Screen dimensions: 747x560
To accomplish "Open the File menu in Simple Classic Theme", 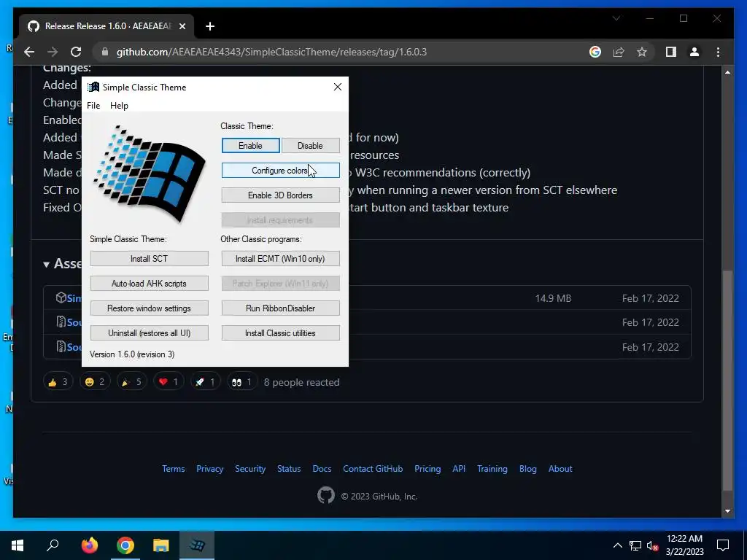I will 93,106.
